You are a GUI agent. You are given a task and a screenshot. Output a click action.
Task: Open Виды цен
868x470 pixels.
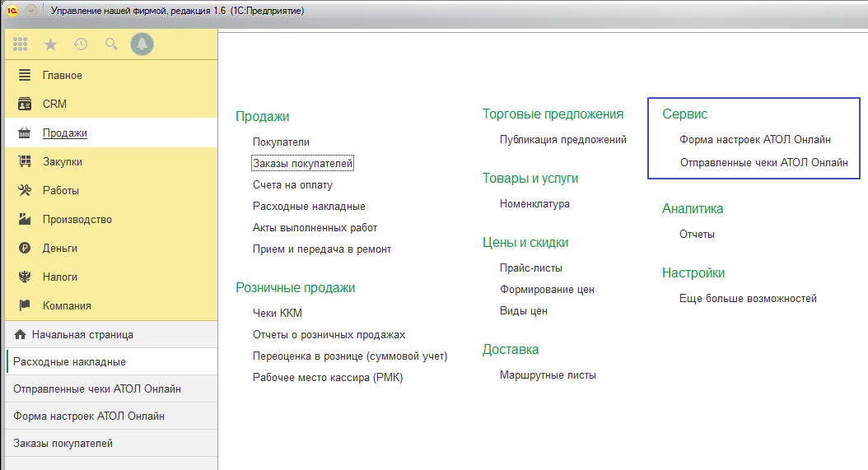(x=523, y=311)
